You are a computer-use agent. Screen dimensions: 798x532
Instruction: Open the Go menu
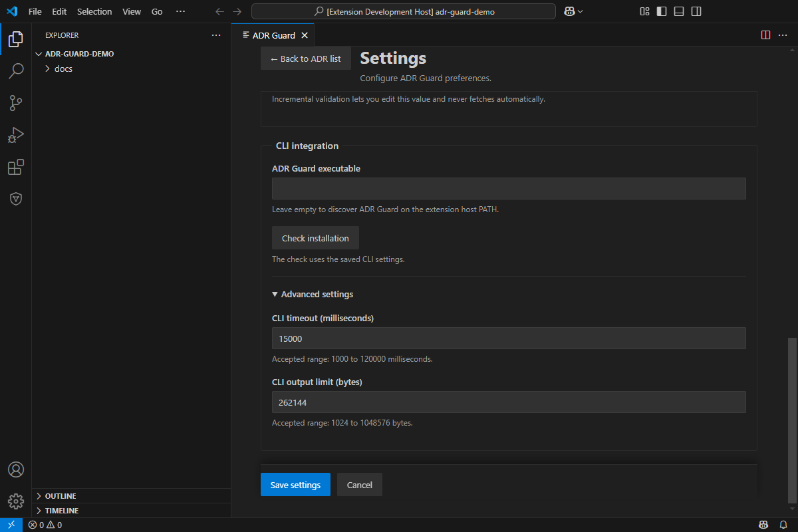click(157, 11)
